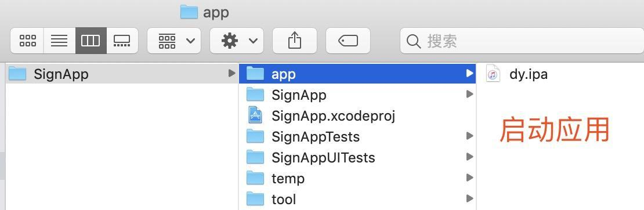The image size is (644, 210).
Task: Click the share button in toolbar
Action: [x=295, y=41]
